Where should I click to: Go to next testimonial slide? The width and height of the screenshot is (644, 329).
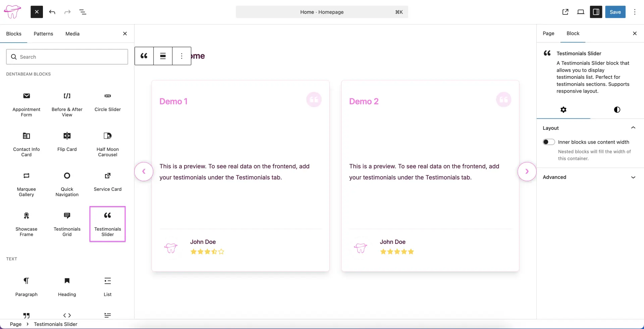(x=527, y=172)
